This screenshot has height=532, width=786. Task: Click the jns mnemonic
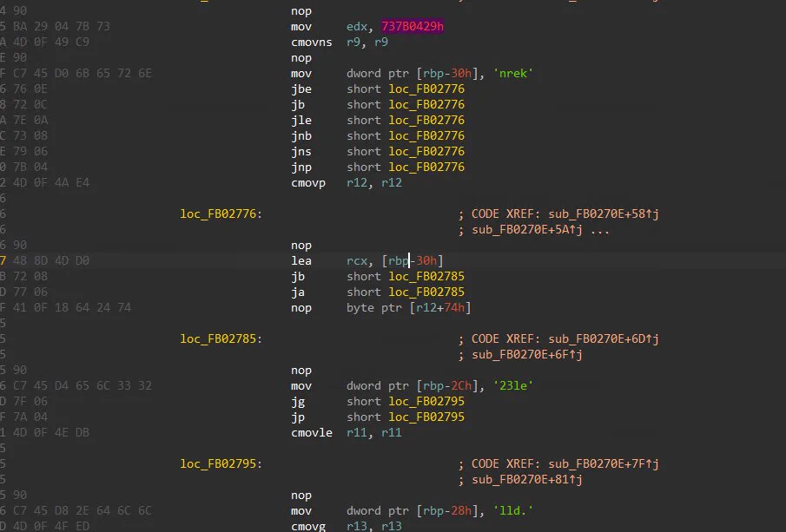click(x=301, y=151)
